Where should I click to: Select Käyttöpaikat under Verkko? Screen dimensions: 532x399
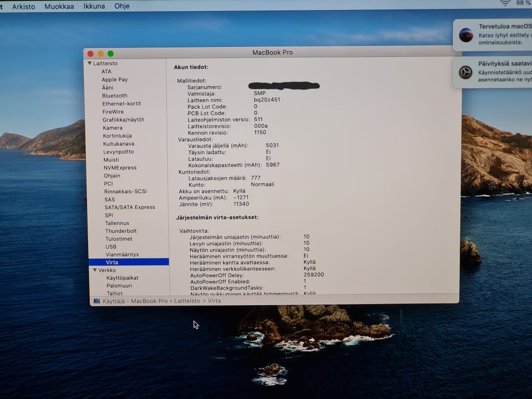[x=122, y=278]
